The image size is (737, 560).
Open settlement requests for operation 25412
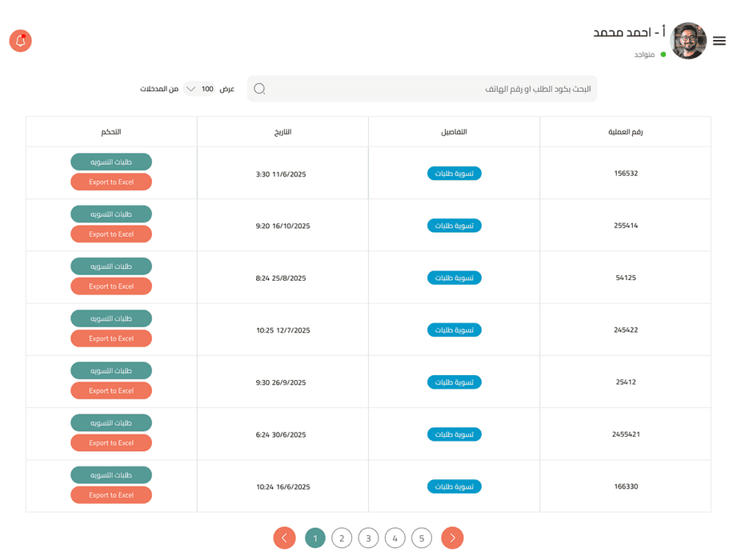(111, 370)
